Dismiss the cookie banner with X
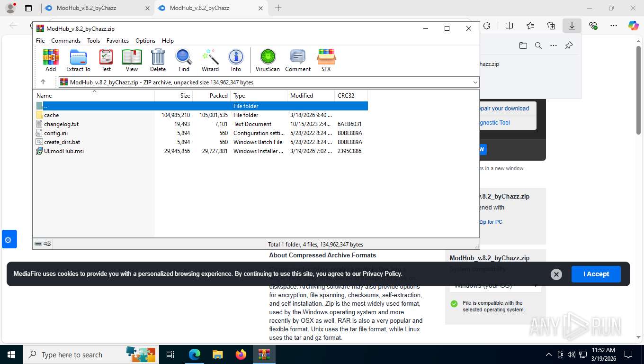Viewport: 644px width, 364px height. pyautogui.click(x=556, y=274)
